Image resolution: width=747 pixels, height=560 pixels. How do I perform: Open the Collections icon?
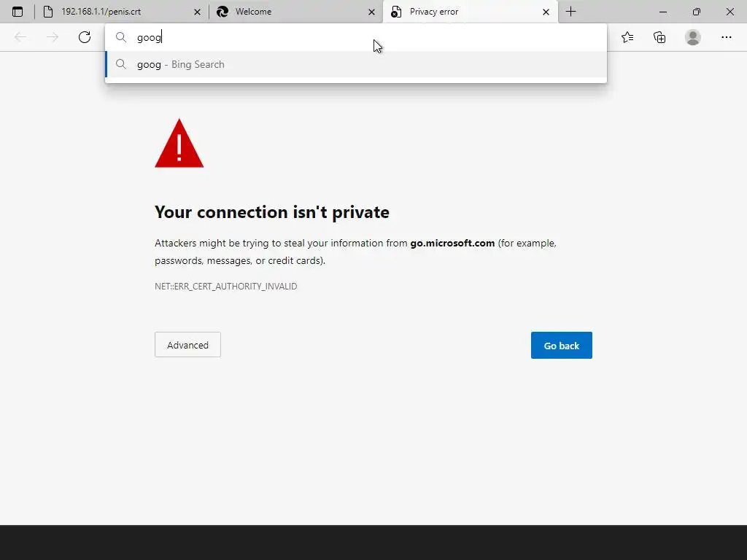click(x=659, y=37)
